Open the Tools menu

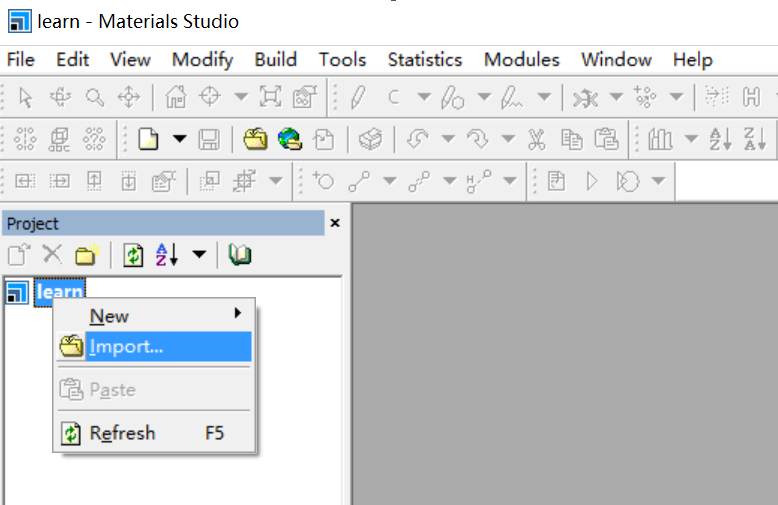(342, 60)
